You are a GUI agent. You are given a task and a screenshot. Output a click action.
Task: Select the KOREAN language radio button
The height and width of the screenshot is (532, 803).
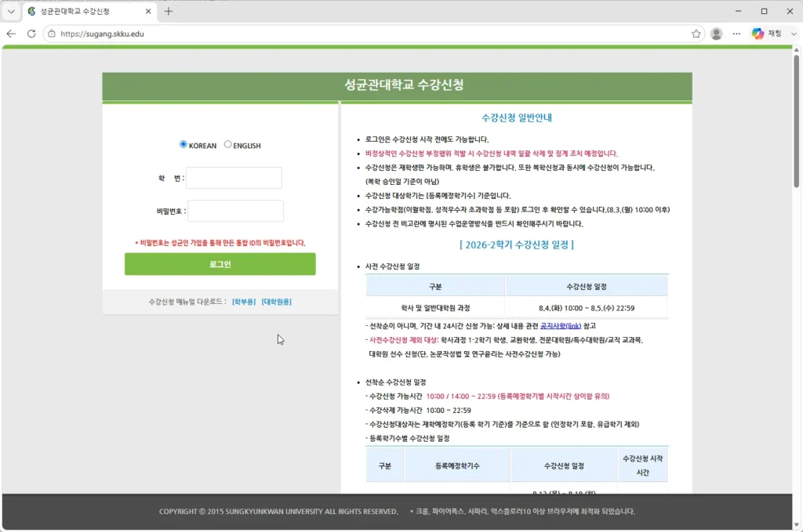pyautogui.click(x=183, y=144)
